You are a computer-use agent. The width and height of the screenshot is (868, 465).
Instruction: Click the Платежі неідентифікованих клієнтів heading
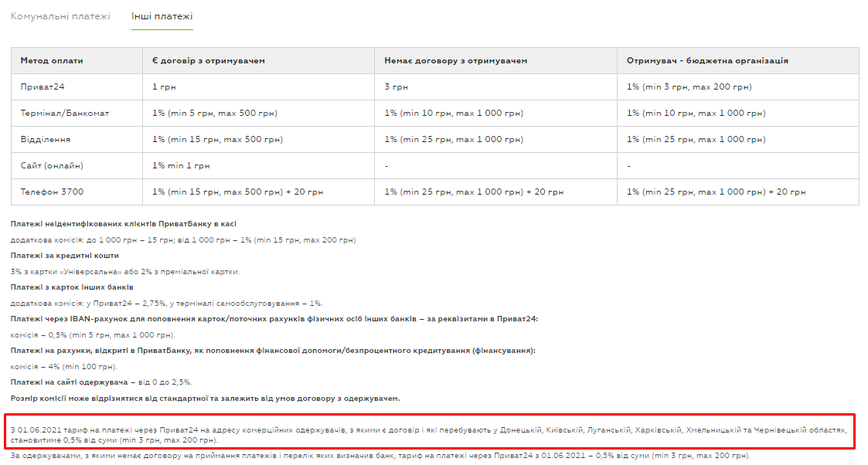pyautogui.click(x=124, y=223)
